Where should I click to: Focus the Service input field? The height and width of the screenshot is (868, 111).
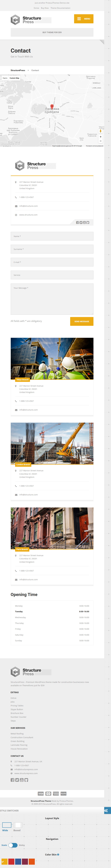(52, 275)
